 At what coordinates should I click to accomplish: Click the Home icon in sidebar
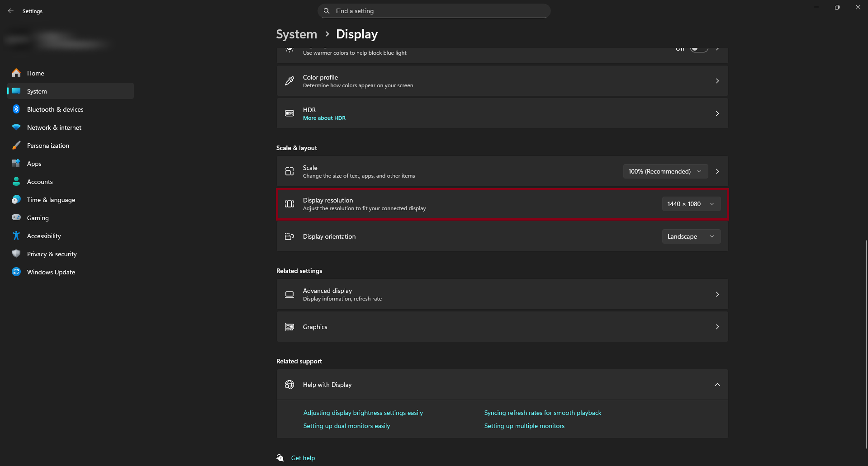[x=16, y=73]
